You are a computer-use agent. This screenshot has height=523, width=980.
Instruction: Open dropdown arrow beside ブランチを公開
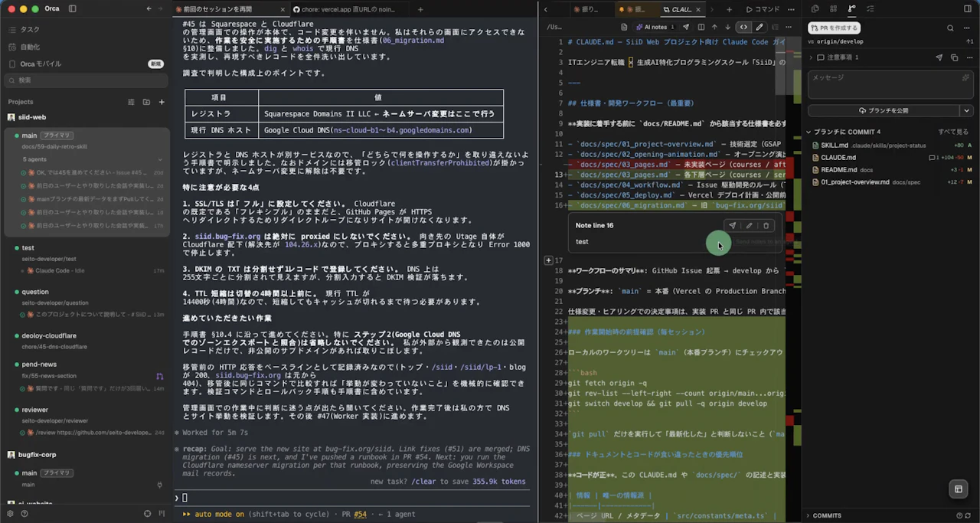tap(966, 110)
